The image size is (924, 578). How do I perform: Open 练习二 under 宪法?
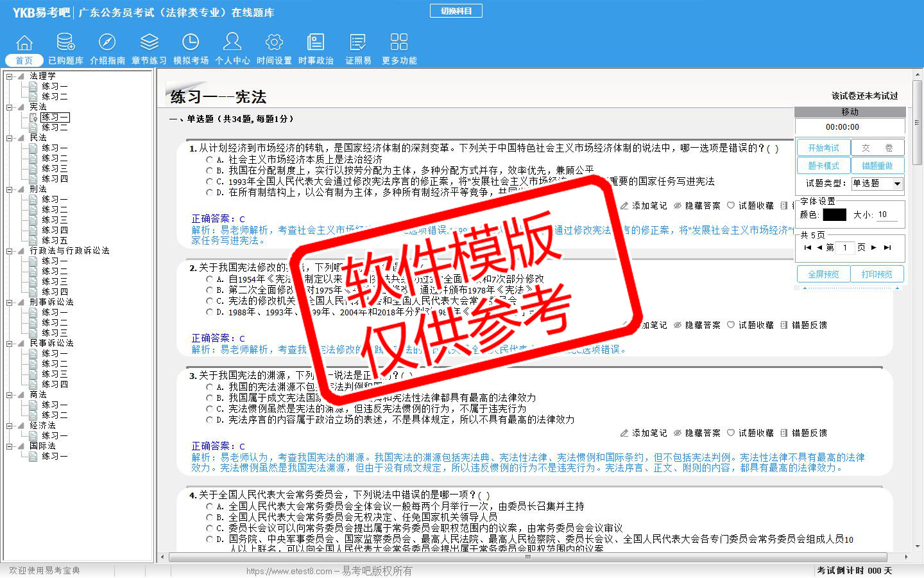pos(55,128)
